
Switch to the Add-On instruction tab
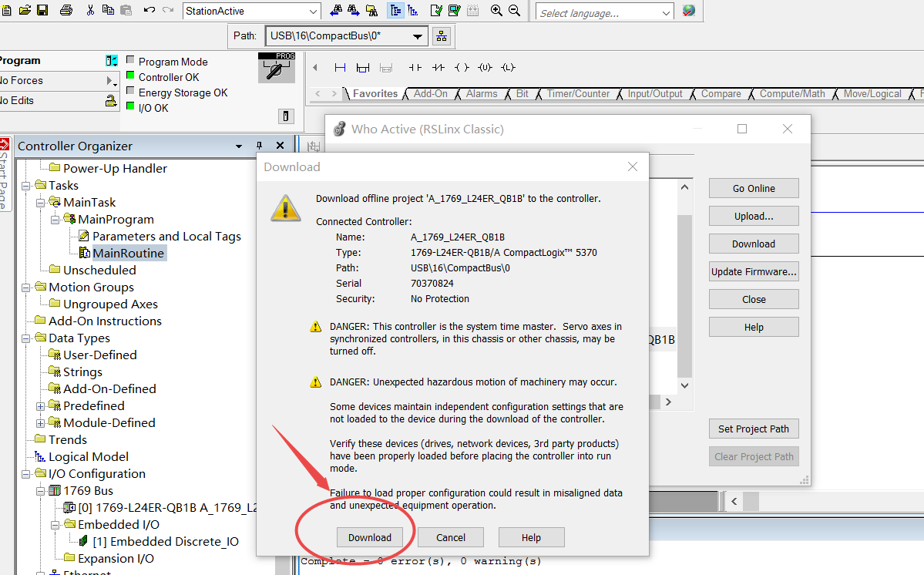tap(430, 94)
